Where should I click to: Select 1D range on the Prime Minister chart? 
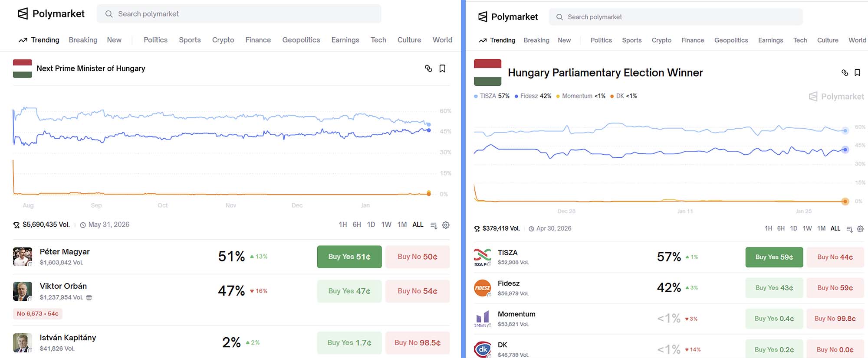click(371, 225)
